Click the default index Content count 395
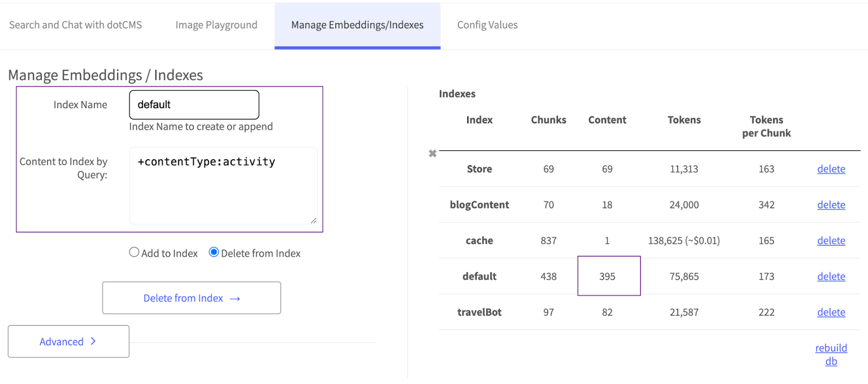 (x=608, y=276)
